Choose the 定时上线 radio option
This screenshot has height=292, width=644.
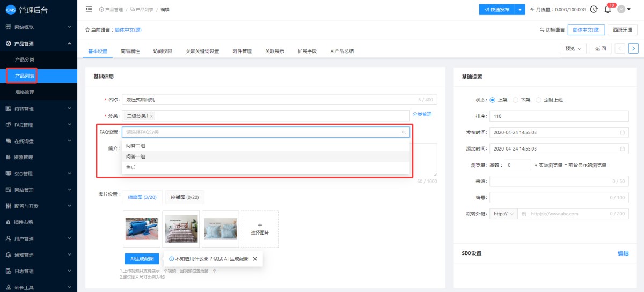[539, 100]
